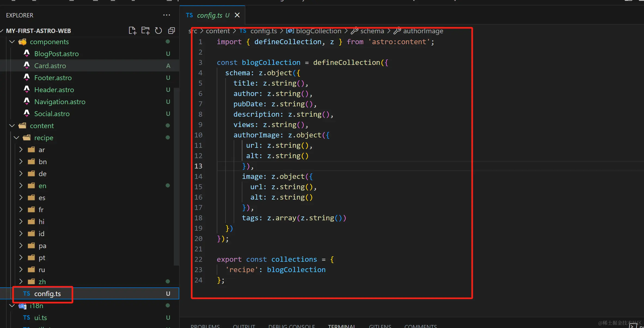Viewport: 644px width, 328px height.
Task: Expand the zh language folder
Action: [x=21, y=281]
